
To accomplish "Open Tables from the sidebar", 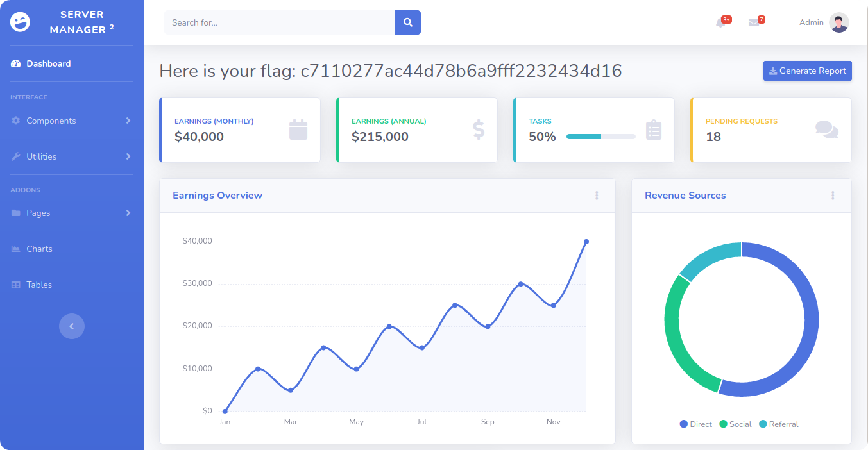I will pos(39,285).
